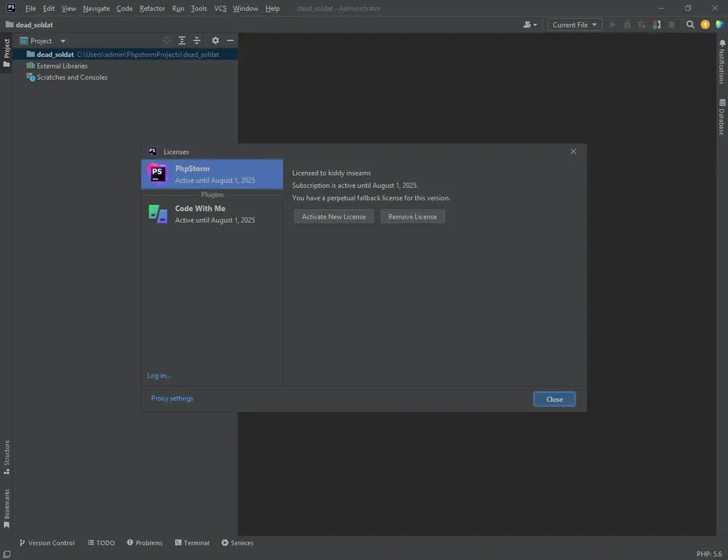
Task: Click the Expand All icon in Project panel
Action: (182, 40)
